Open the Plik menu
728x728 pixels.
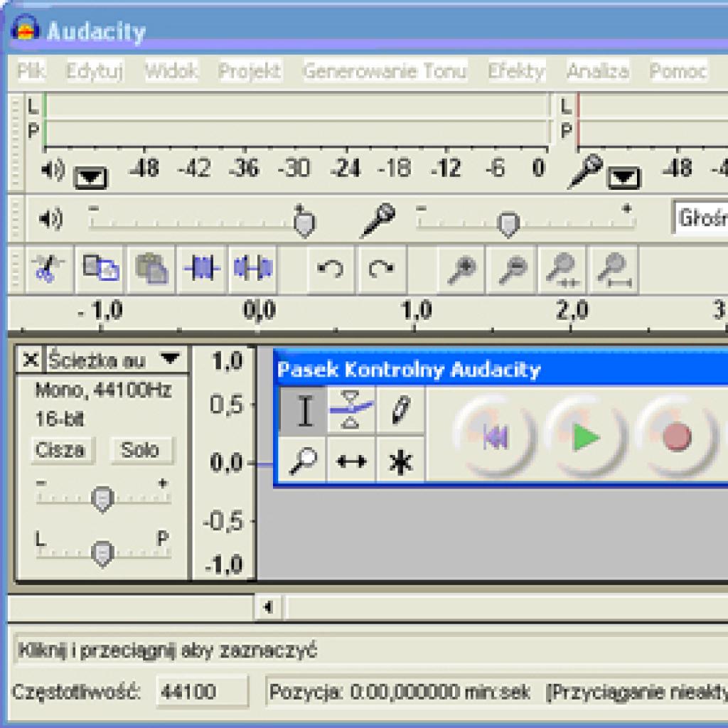[x=31, y=71]
